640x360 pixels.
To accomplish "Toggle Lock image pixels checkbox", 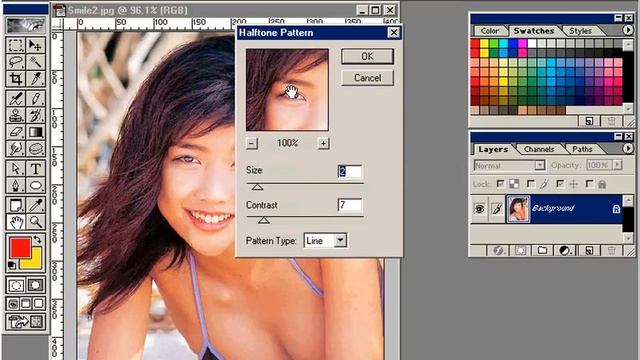I will 530,184.
